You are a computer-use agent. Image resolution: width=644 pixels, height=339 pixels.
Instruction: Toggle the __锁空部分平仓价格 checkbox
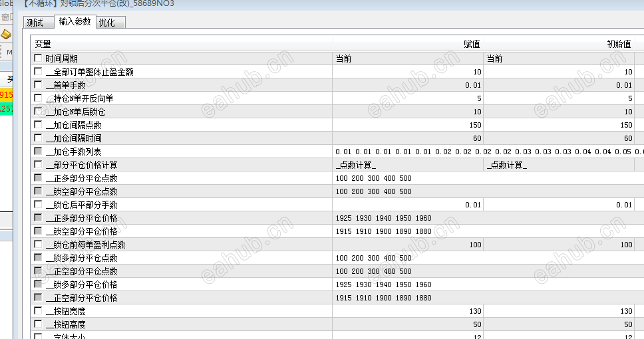[38, 231]
